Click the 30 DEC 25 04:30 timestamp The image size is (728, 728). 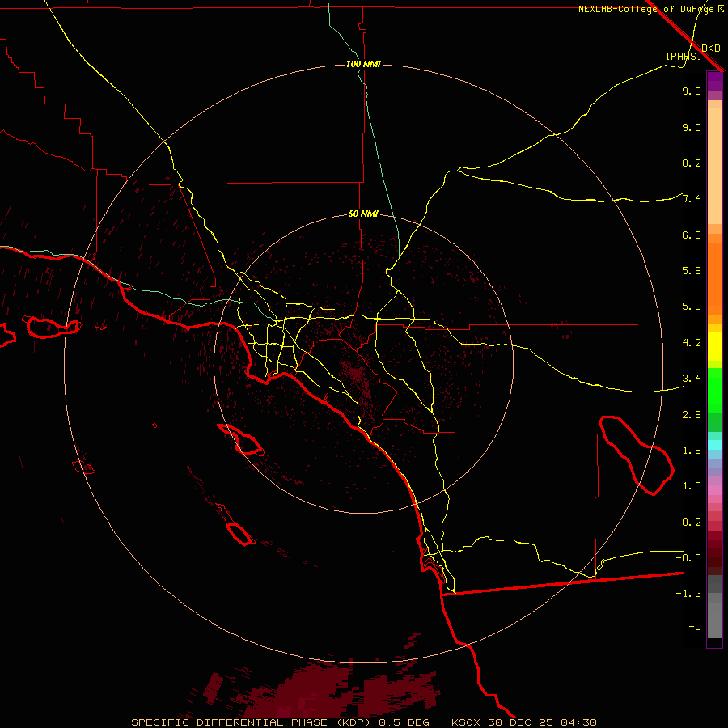coord(542,722)
